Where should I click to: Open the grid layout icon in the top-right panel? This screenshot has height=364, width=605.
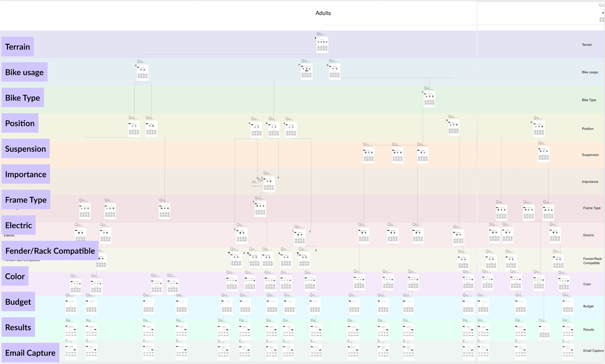coord(601,20)
